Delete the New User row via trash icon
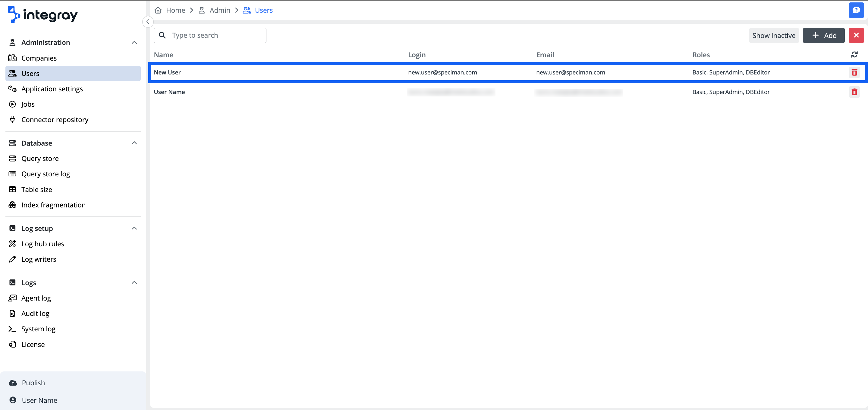Viewport: 868px width, 410px height. tap(854, 72)
